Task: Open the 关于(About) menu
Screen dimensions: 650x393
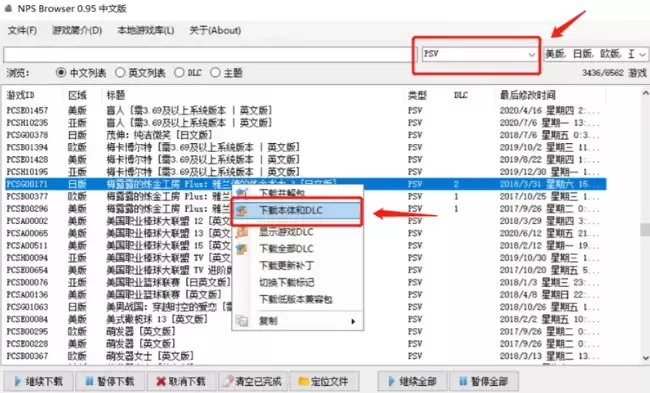Action: 215,30
